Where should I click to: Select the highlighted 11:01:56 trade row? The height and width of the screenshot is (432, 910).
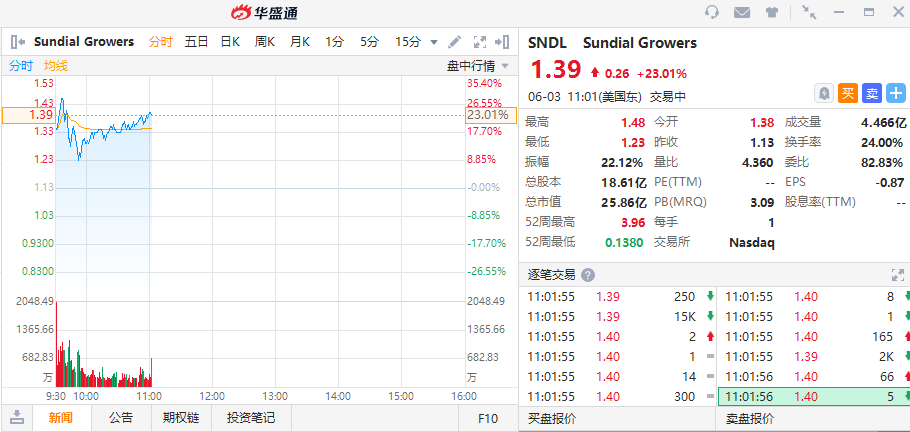tap(813, 397)
